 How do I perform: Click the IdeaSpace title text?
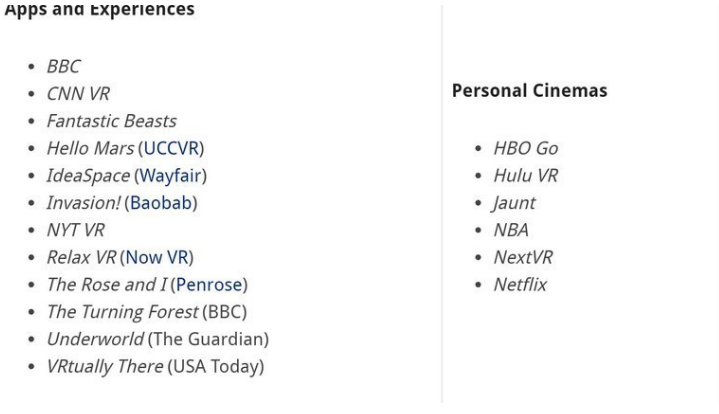click(88, 176)
